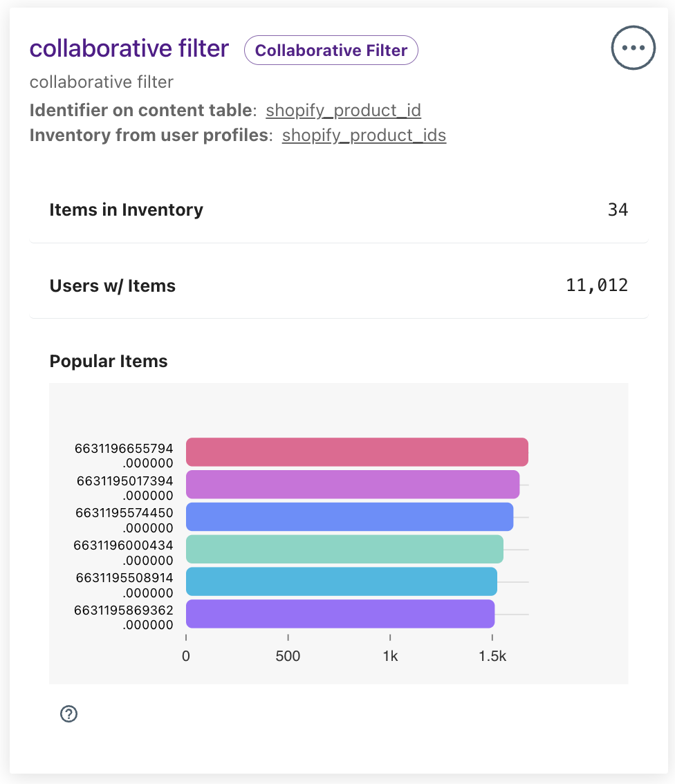Image resolution: width=675 pixels, height=784 pixels.
Task: Click the sky blue bar for 6631195508914
Action: 342,581
